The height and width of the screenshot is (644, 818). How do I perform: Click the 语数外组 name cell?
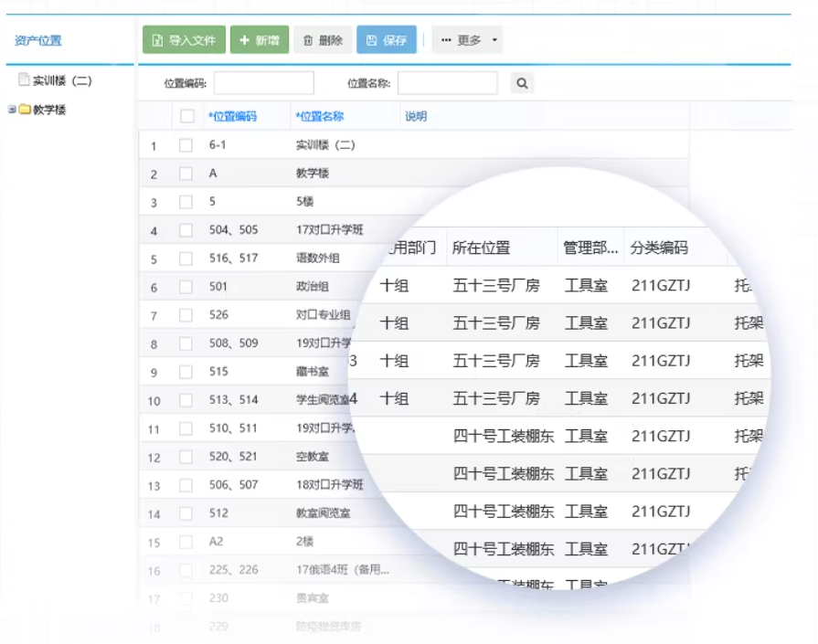point(318,259)
